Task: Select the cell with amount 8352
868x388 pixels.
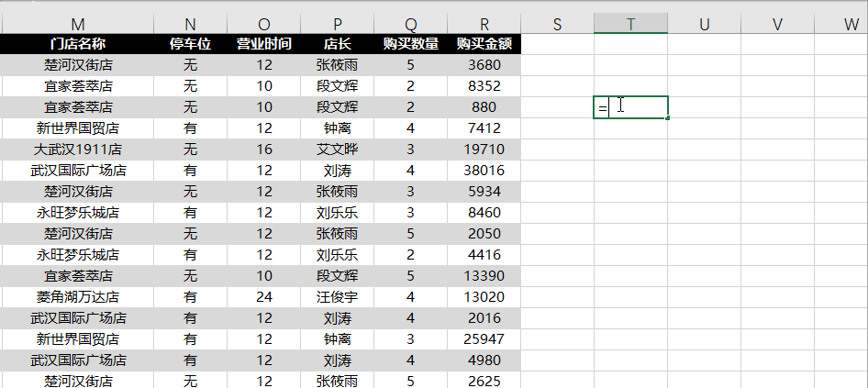Action: (x=484, y=86)
